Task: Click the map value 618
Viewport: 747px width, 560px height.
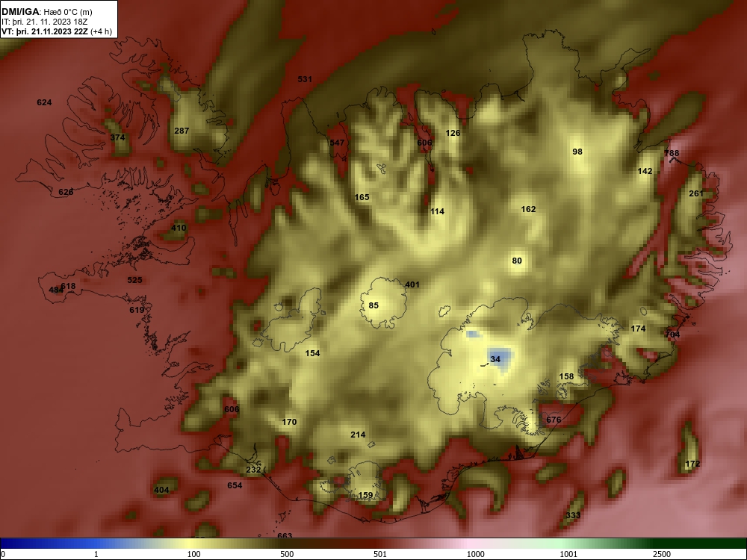Action: 68,287
